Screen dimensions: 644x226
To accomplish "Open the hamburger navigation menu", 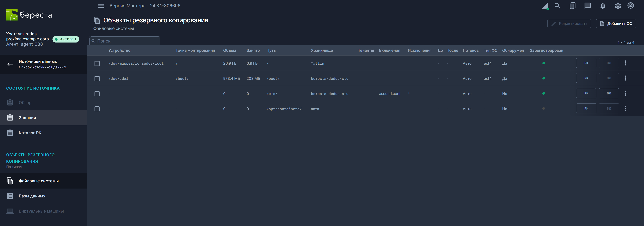I will [101, 6].
